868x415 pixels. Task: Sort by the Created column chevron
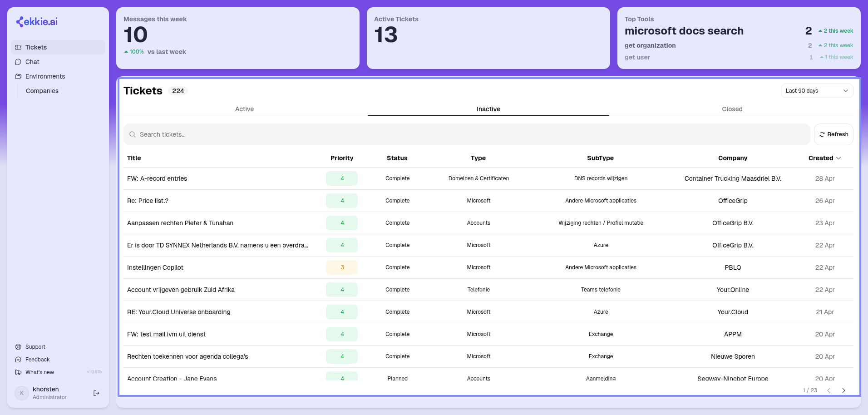click(x=838, y=158)
